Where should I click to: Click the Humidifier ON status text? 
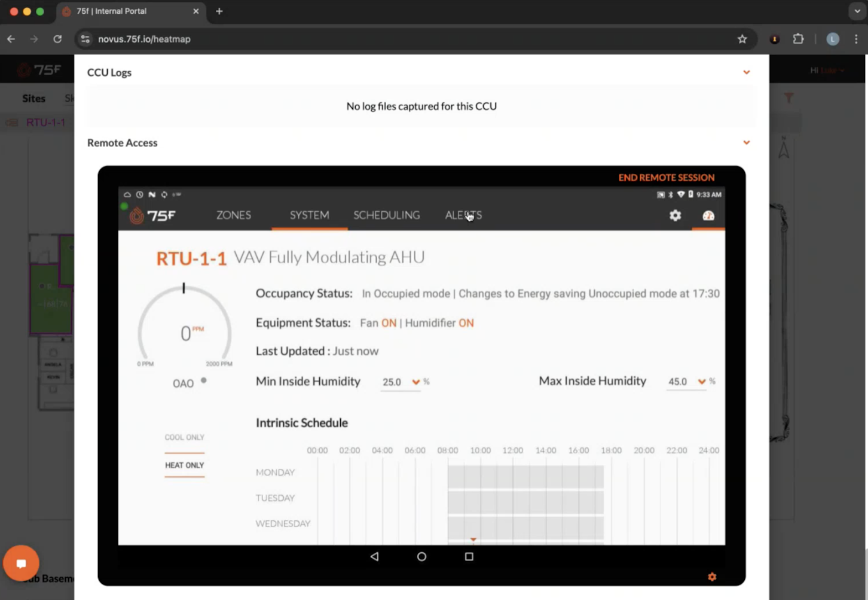point(439,323)
